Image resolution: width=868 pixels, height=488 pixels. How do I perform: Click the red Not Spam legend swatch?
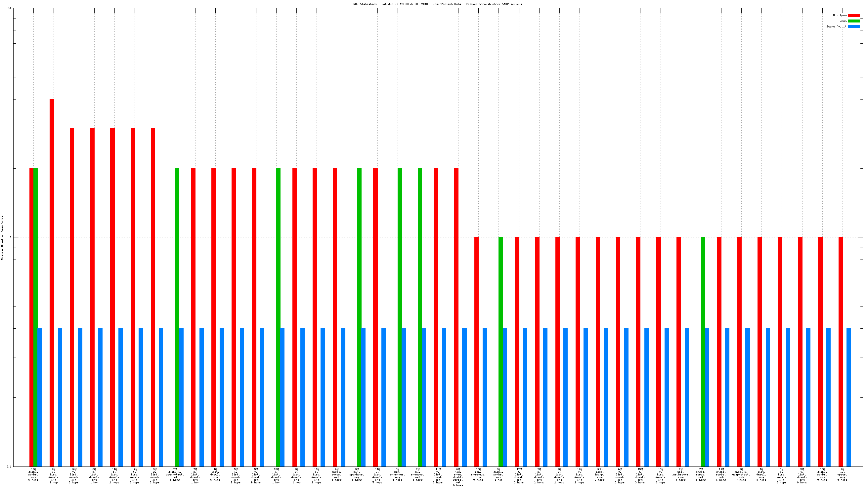(853, 15)
